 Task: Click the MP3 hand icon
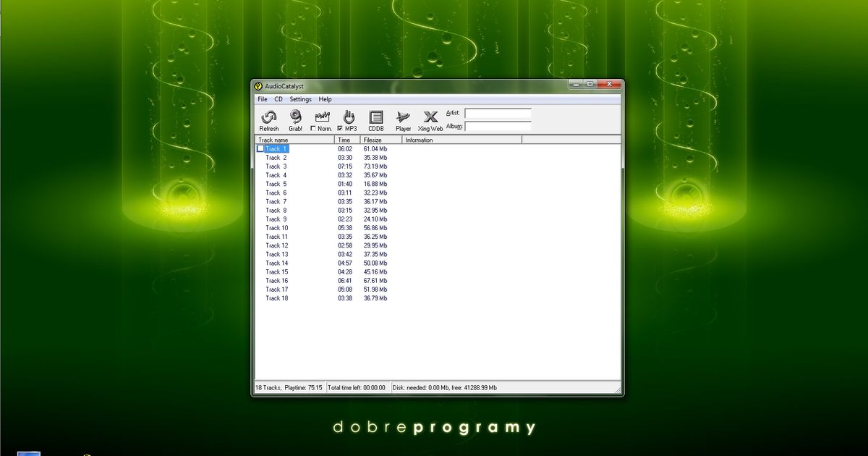[348, 117]
